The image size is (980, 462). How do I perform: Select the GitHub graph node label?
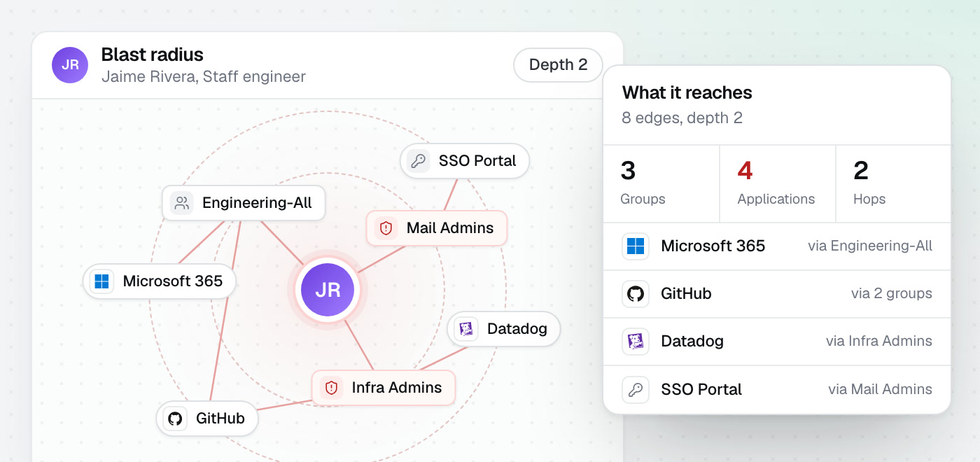coord(220,419)
